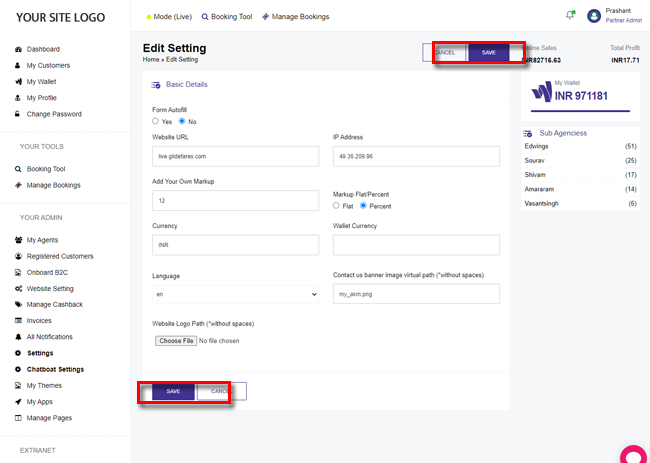
Task: Go to Manage Bookings in top bar
Action: (x=295, y=17)
